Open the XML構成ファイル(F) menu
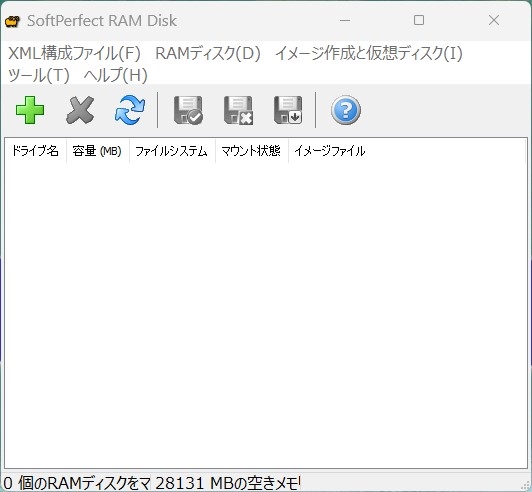This screenshot has width=532, height=492. tap(74, 53)
